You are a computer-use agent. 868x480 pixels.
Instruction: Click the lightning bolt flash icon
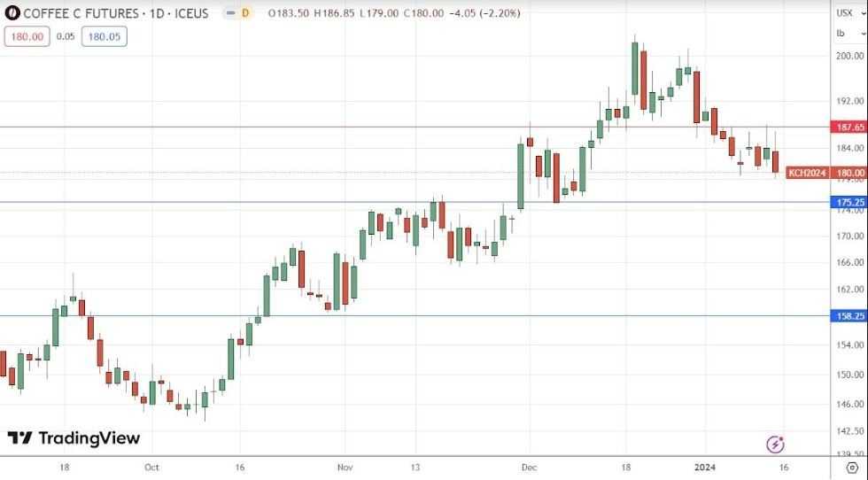point(775,445)
